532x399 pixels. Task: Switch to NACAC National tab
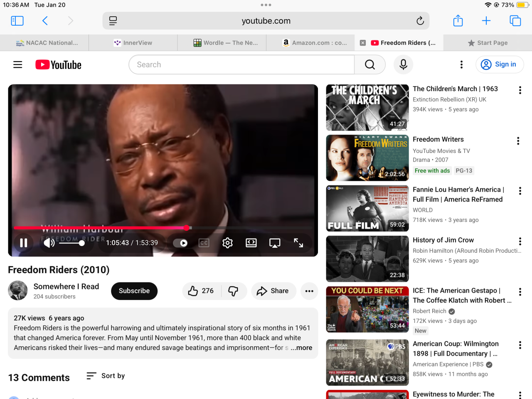[x=44, y=43]
